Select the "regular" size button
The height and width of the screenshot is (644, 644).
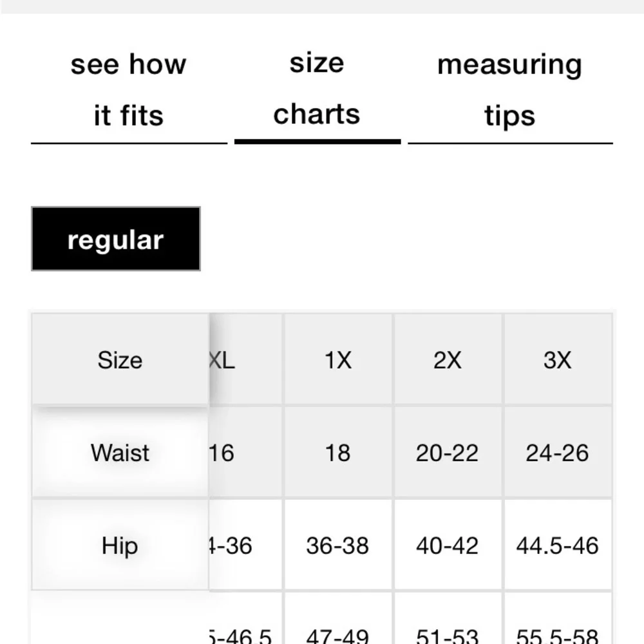116,239
